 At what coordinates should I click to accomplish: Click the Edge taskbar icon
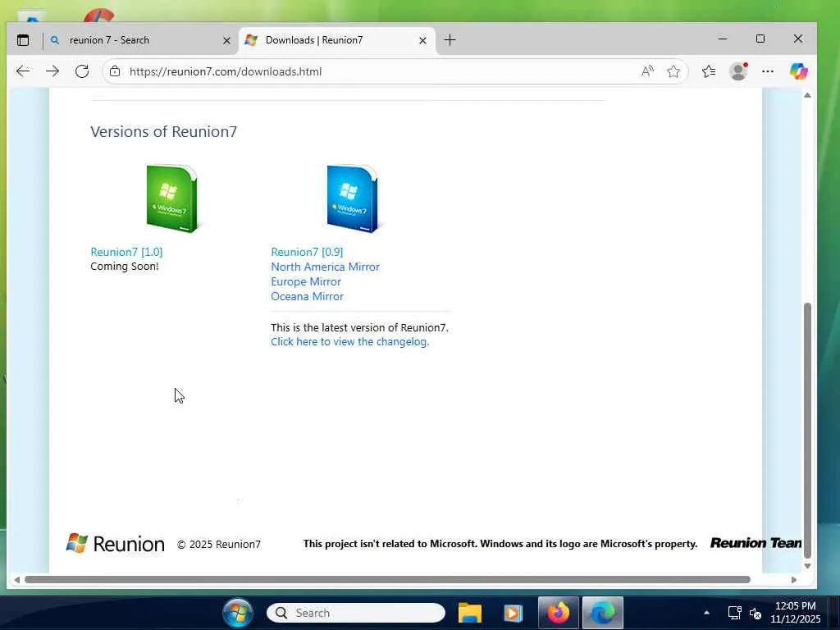pos(603,613)
